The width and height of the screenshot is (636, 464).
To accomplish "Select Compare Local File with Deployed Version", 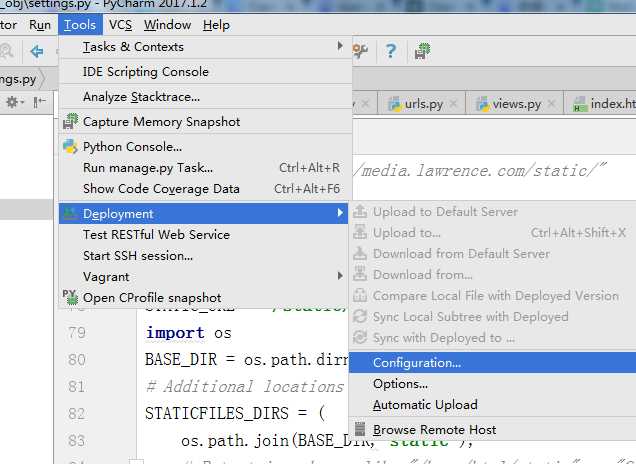I will 493,296.
